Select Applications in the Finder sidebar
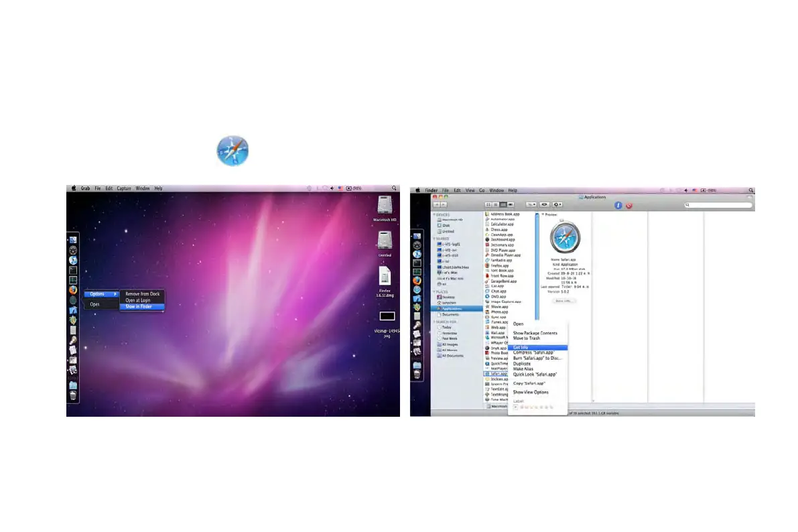 pos(456,308)
